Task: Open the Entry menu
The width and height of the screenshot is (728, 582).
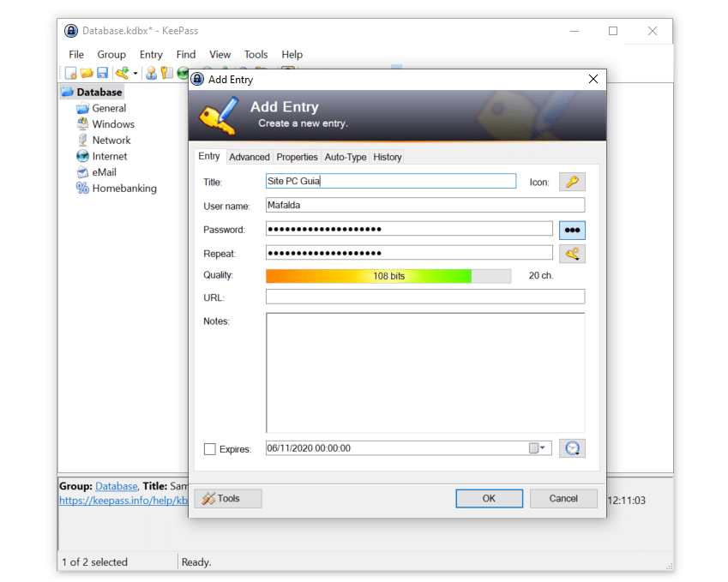Action: (151, 54)
